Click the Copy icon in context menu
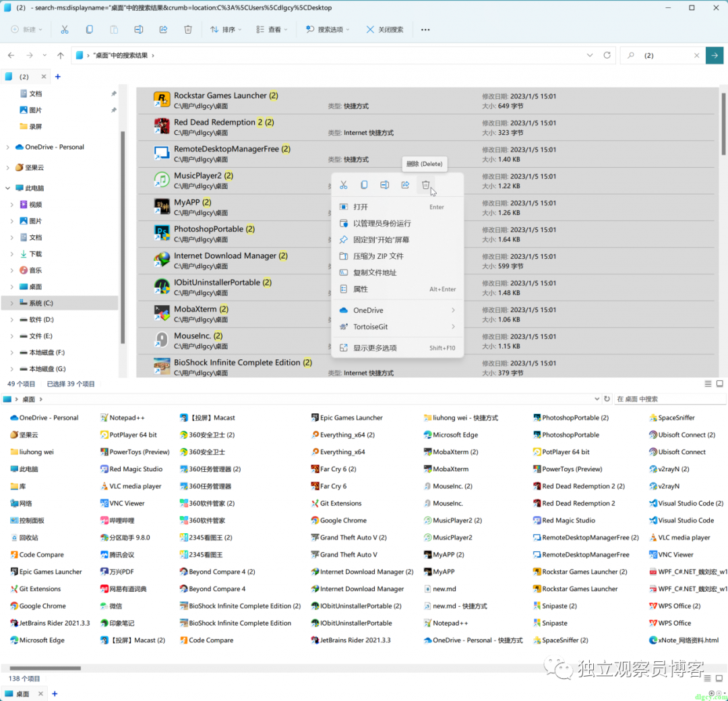The image size is (728, 701). [364, 185]
